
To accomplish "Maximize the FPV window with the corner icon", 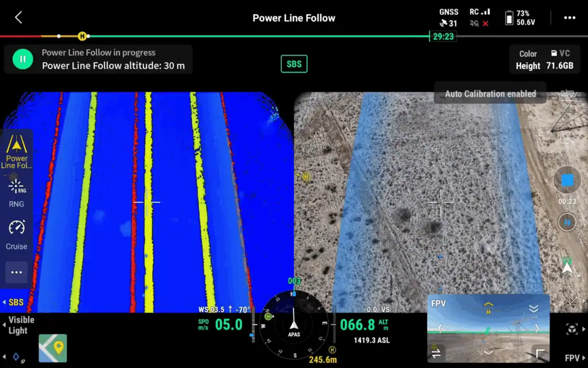I will pyautogui.click(x=540, y=354).
